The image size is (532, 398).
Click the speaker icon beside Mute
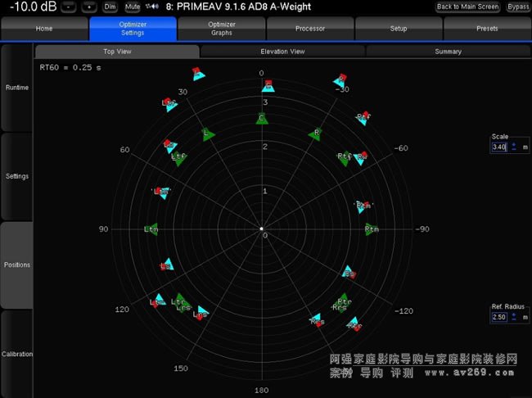[151, 7]
